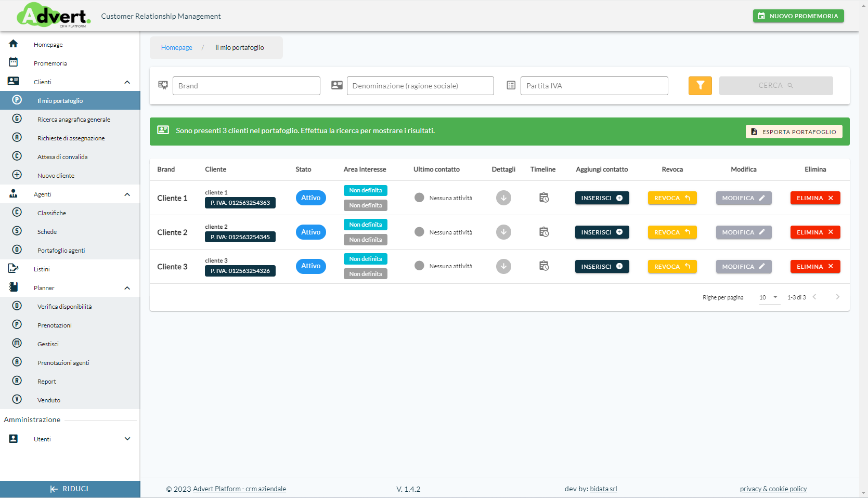
Task: Click the orange filter funnel icon
Action: (700, 86)
